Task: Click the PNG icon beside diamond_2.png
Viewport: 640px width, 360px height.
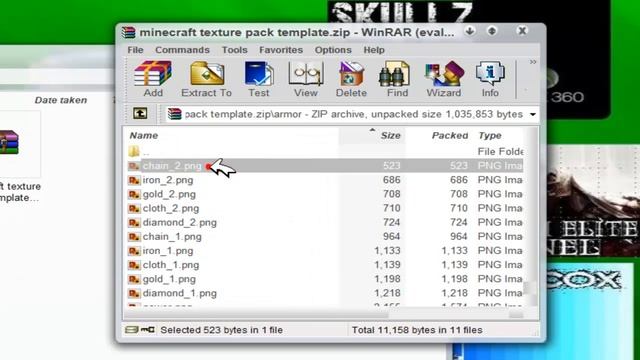Action: [134, 223]
